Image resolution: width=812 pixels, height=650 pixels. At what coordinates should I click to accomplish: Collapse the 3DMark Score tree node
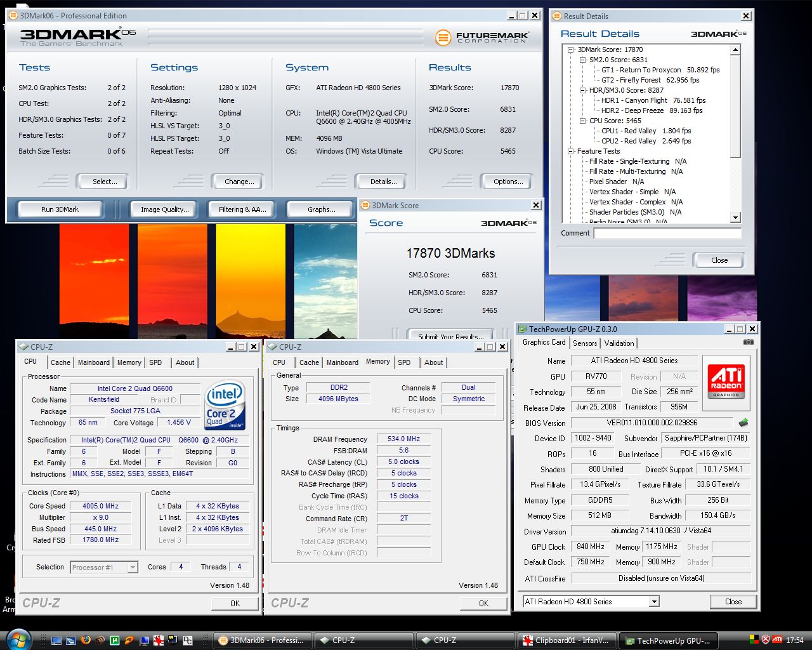[571, 50]
